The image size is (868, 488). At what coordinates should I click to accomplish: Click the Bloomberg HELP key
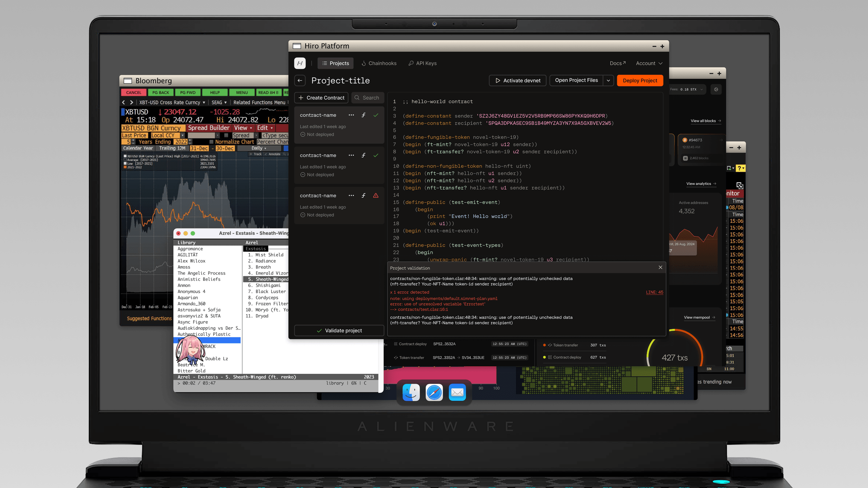click(215, 93)
